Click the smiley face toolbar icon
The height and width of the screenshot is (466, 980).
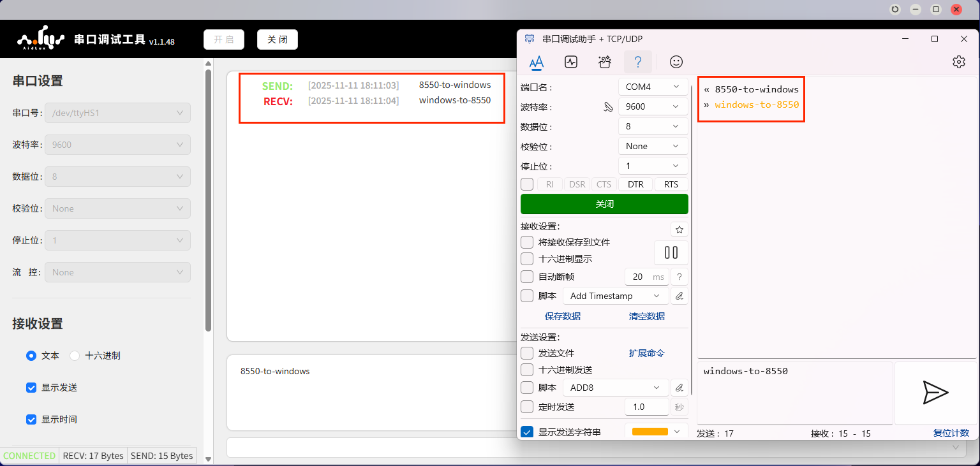(676, 62)
